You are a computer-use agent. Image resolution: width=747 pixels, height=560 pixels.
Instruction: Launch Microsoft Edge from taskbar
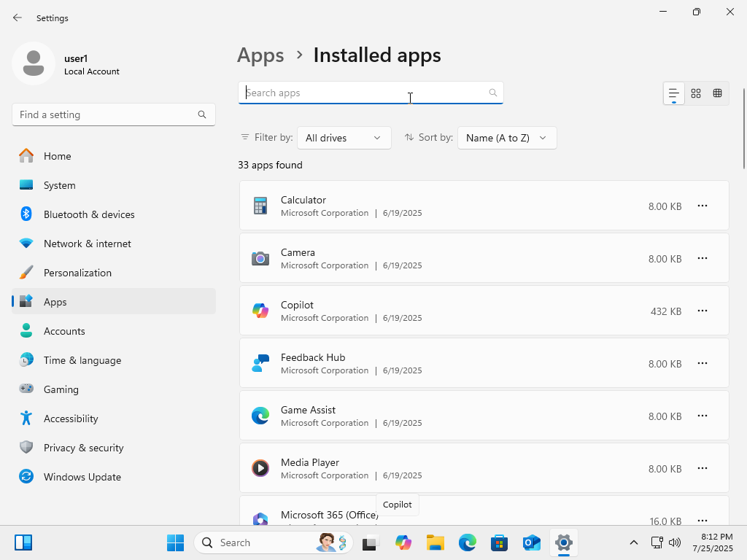coord(468,542)
